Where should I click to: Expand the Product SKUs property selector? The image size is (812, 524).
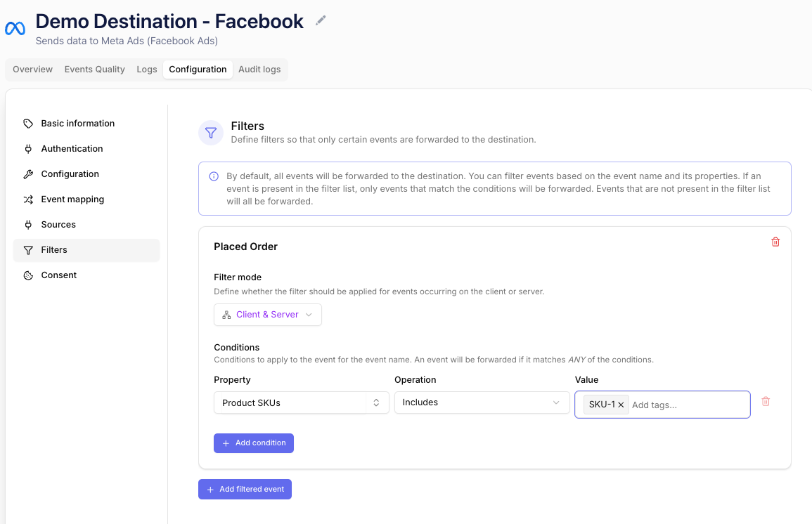point(302,402)
